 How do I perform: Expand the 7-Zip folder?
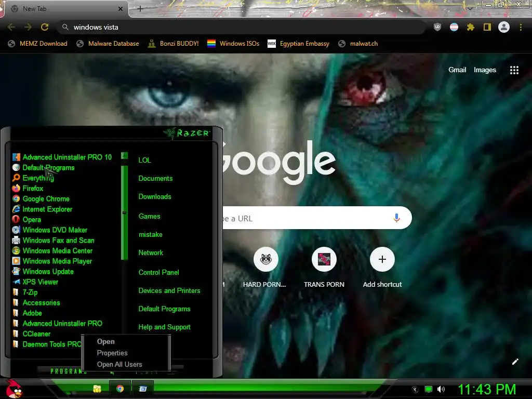click(25, 292)
